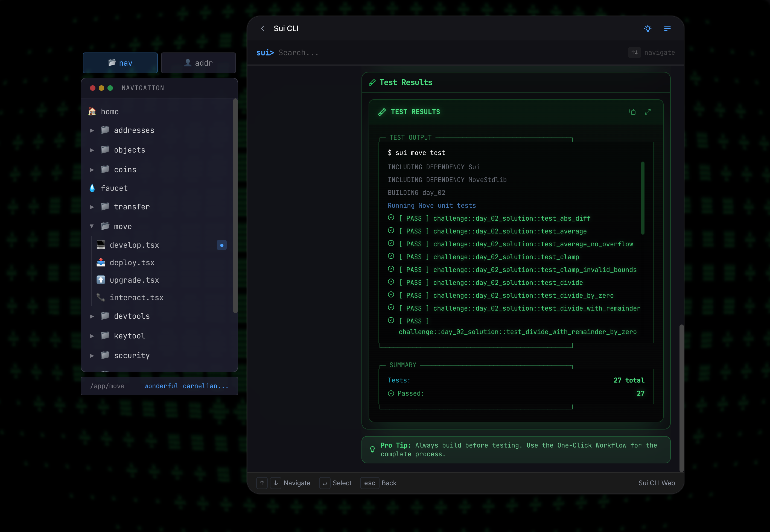The width and height of the screenshot is (770, 532).
Task: Toggle the lightbulb theme icon
Action: (x=647, y=29)
